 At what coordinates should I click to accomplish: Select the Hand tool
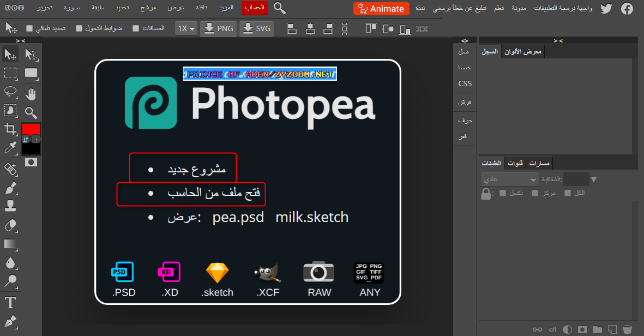pos(31,94)
